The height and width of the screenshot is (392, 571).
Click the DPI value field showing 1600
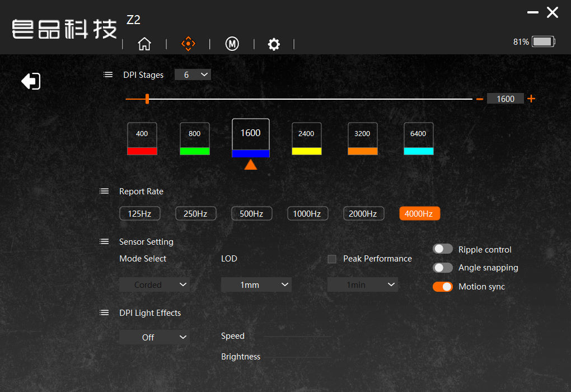point(505,99)
